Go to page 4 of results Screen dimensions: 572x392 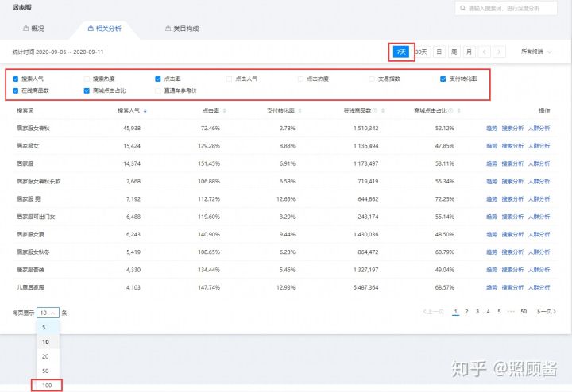pos(488,312)
